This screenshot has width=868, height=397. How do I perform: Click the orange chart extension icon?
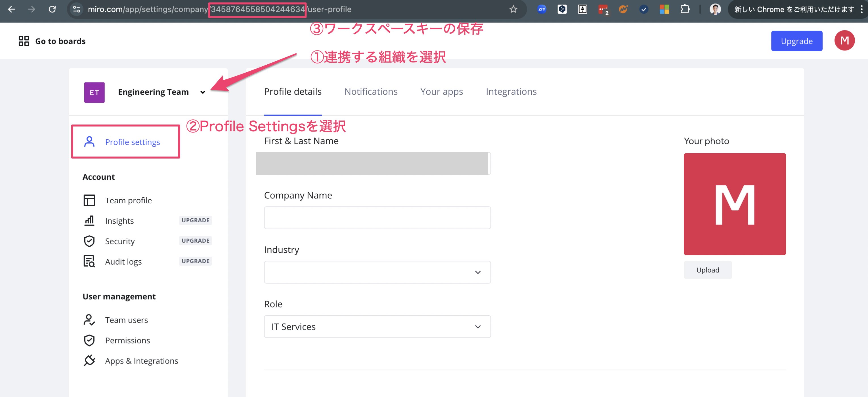click(x=623, y=9)
